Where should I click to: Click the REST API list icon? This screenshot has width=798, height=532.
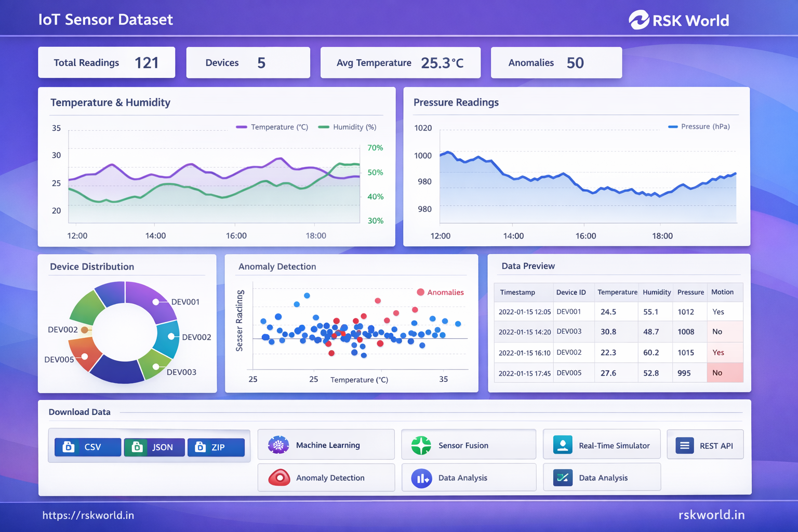pos(685,445)
